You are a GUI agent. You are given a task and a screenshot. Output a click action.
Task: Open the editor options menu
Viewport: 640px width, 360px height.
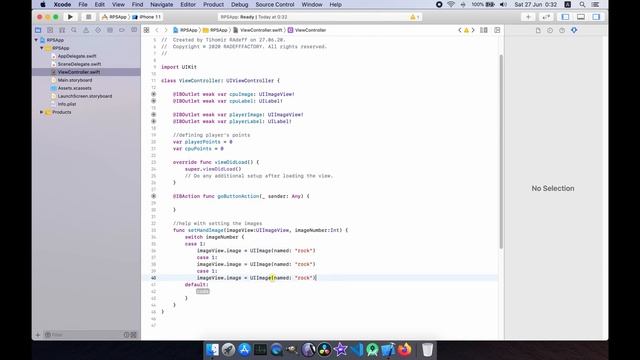[484, 30]
